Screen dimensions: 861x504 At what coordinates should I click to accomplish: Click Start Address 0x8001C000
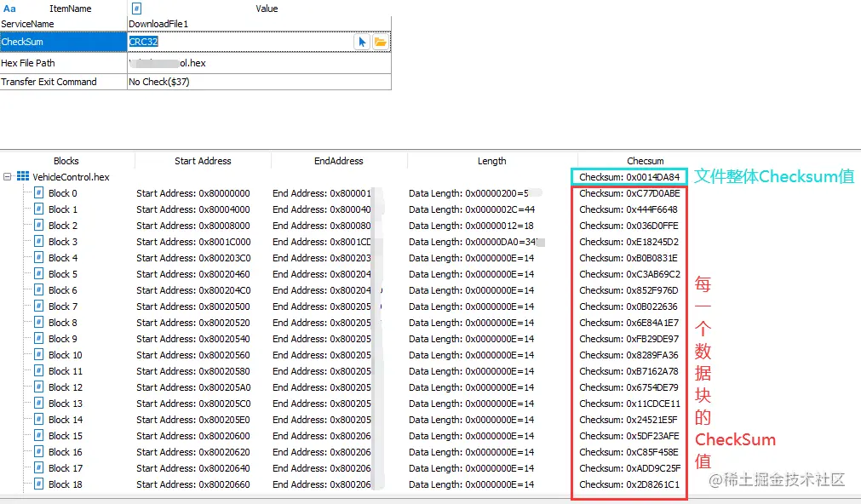click(x=193, y=242)
